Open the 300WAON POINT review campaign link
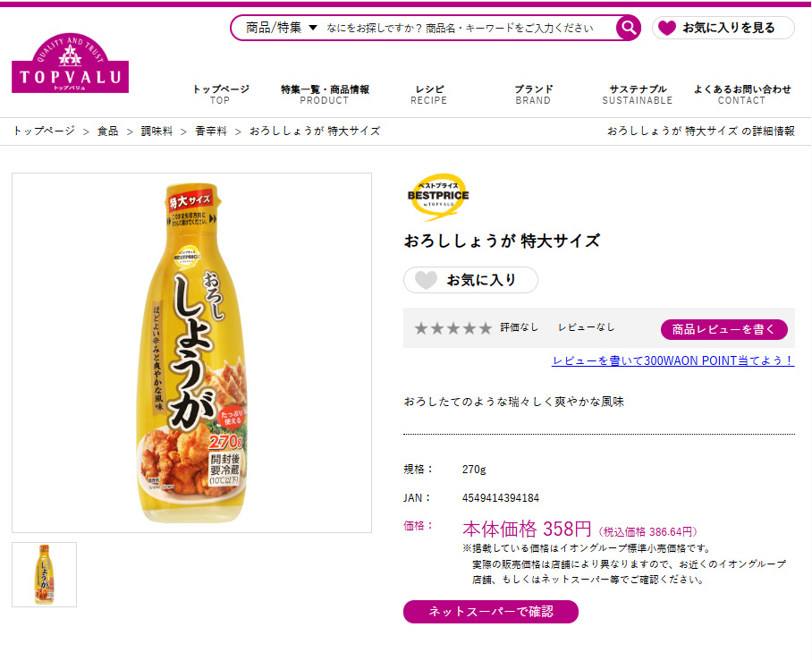This screenshot has height=661, width=812. tap(673, 360)
